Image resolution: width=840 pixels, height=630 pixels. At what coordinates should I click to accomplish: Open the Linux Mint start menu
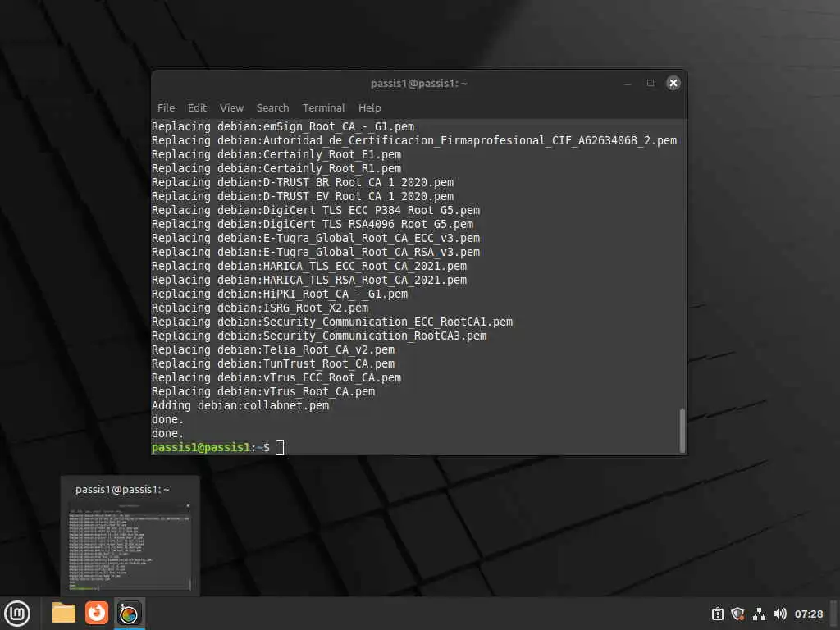point(17,614)
